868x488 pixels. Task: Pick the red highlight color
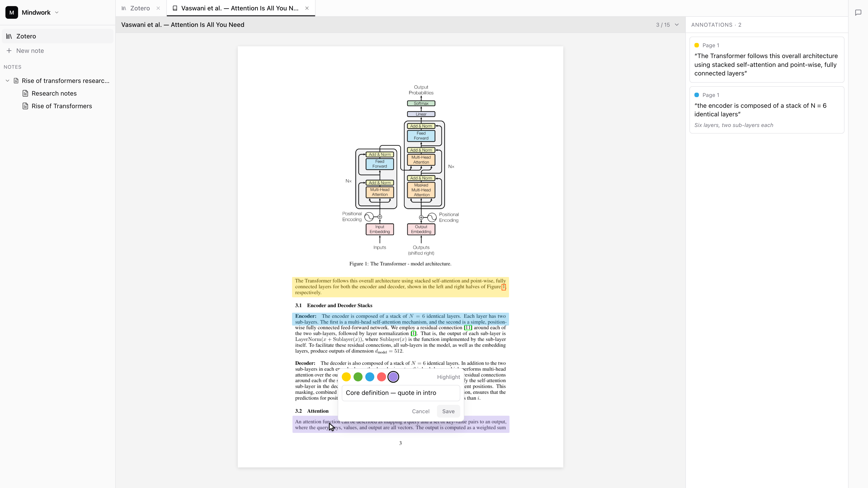point(381,377)
